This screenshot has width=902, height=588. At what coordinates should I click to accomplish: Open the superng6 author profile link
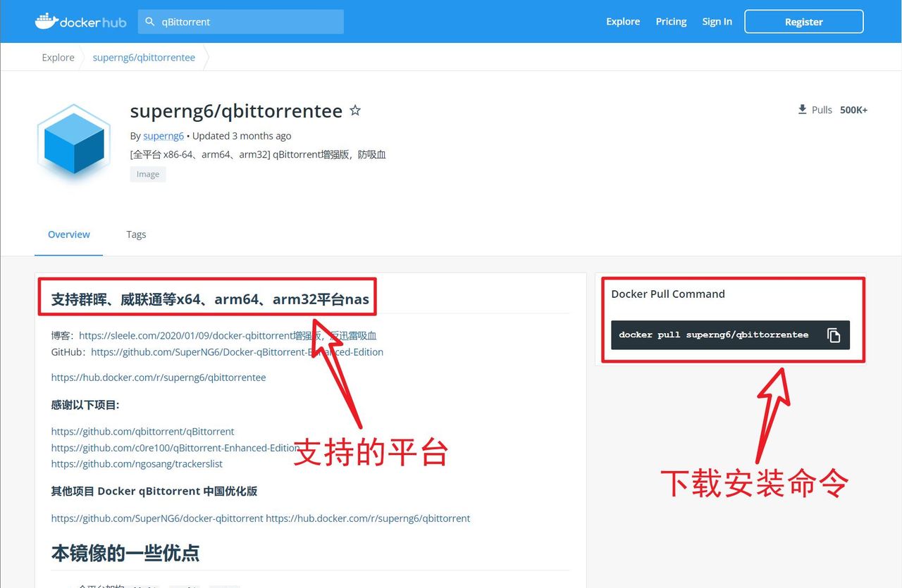pos(163,136)
